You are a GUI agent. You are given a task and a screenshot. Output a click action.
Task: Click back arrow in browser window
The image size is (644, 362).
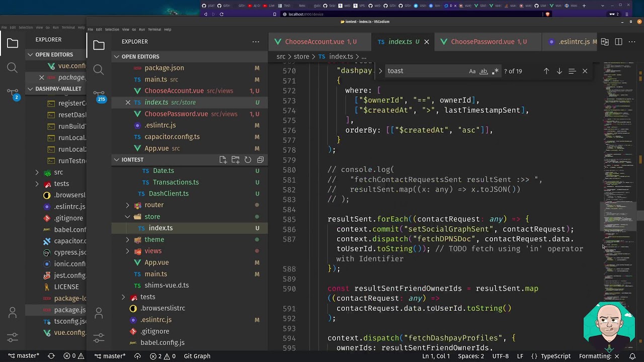click(205, 14)
